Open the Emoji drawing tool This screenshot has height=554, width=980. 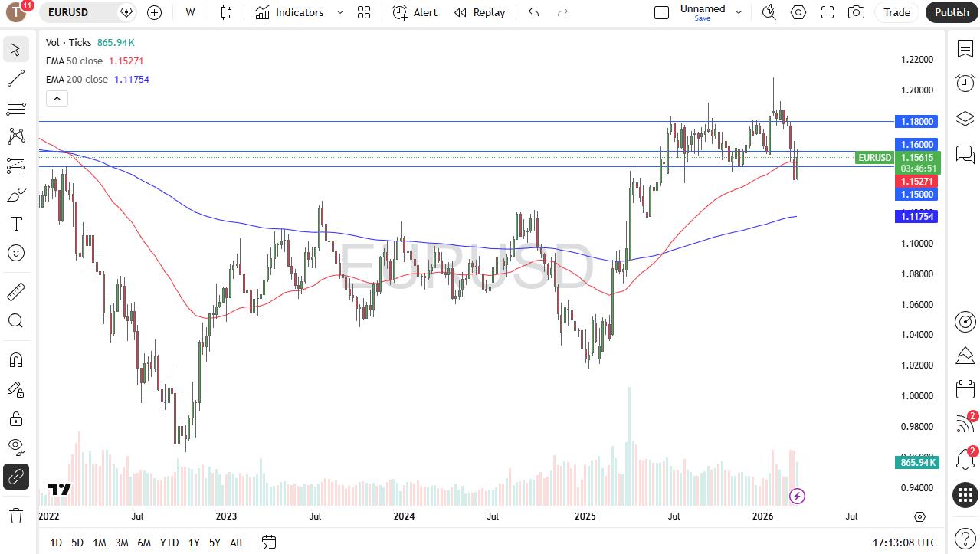15,253
